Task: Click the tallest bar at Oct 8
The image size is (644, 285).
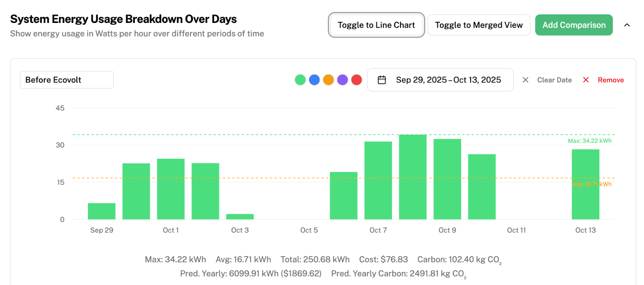Action: pos(413,177)
